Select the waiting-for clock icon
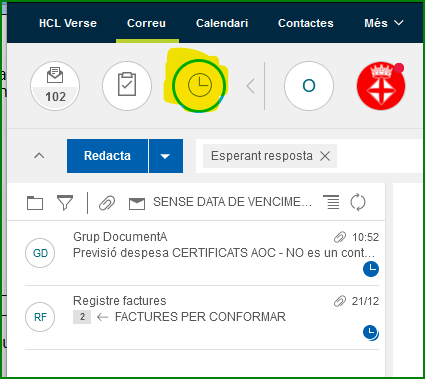This screenshot has width=425, height=379. 199,85
